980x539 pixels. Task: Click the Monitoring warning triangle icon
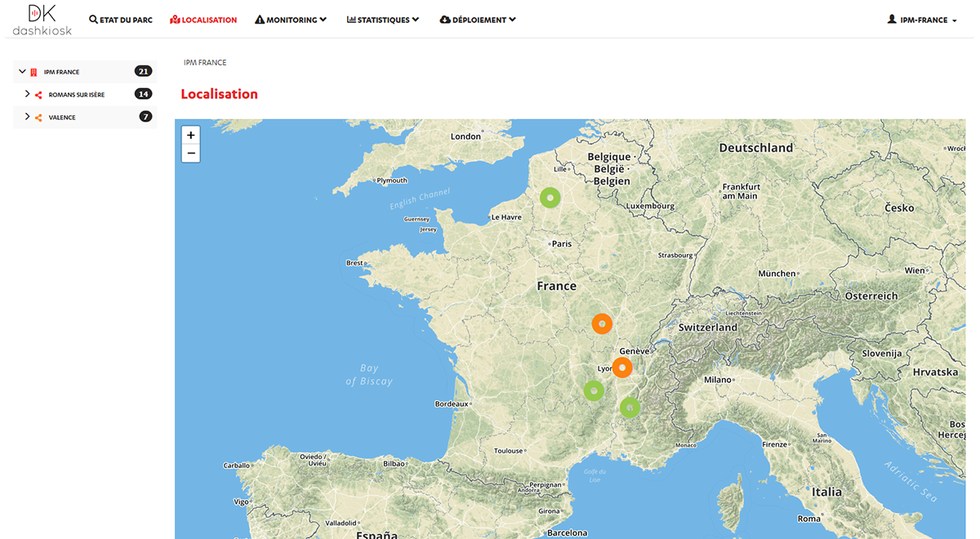[x=261, y=19]
